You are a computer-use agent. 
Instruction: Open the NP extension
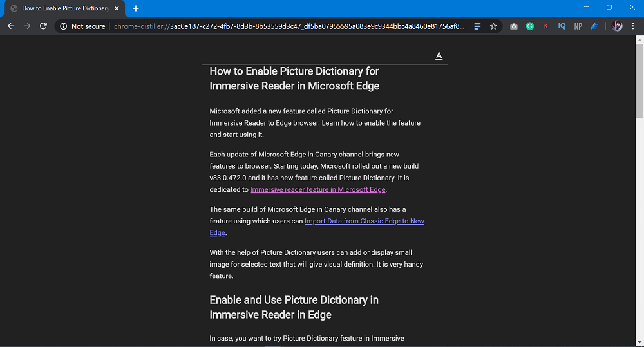(x=578, y=26)
